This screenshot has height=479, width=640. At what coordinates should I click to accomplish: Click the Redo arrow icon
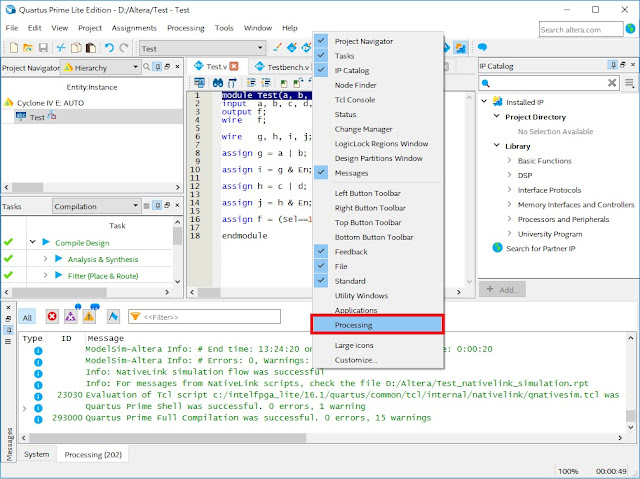click(x=124, y=48)
